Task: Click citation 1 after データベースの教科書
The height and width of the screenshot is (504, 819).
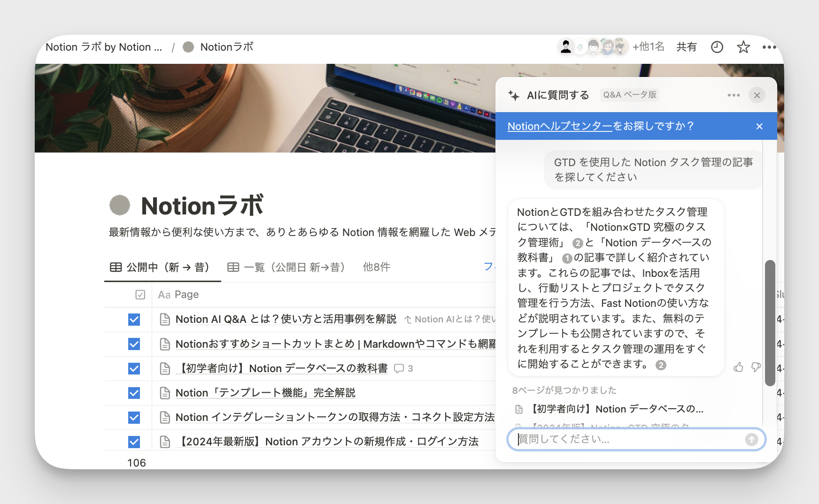Action: point(567,258)
